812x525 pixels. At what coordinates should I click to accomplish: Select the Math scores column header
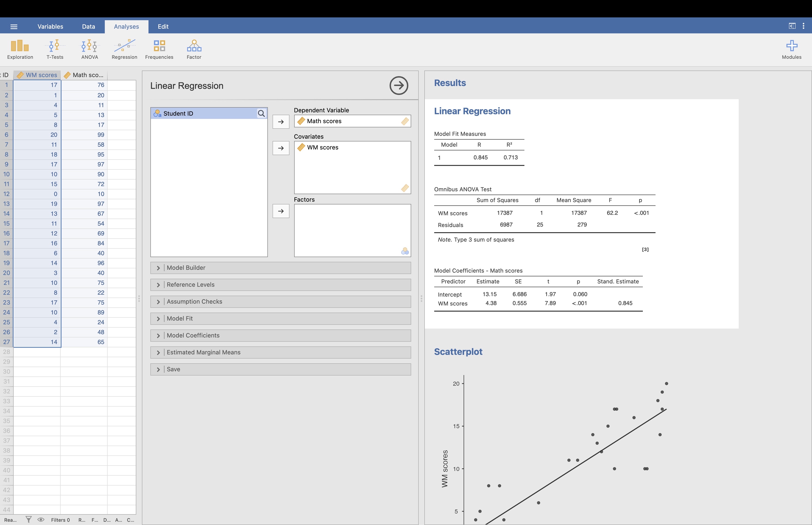(x=84, y=75)
